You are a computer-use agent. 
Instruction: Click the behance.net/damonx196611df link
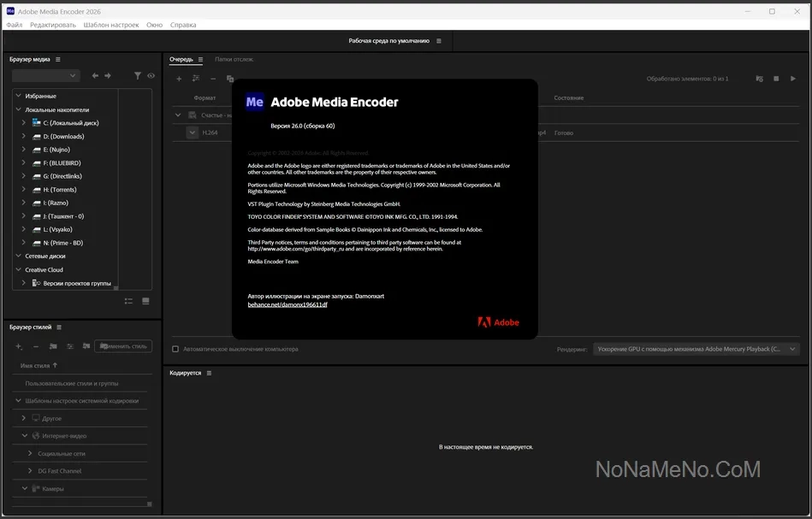287,304
